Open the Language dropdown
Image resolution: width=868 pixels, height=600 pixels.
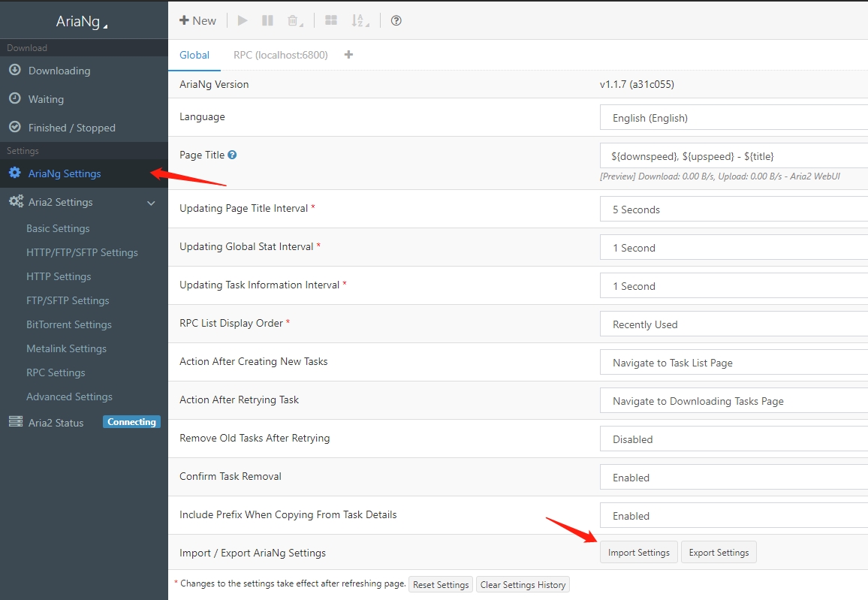click(734, 118)
